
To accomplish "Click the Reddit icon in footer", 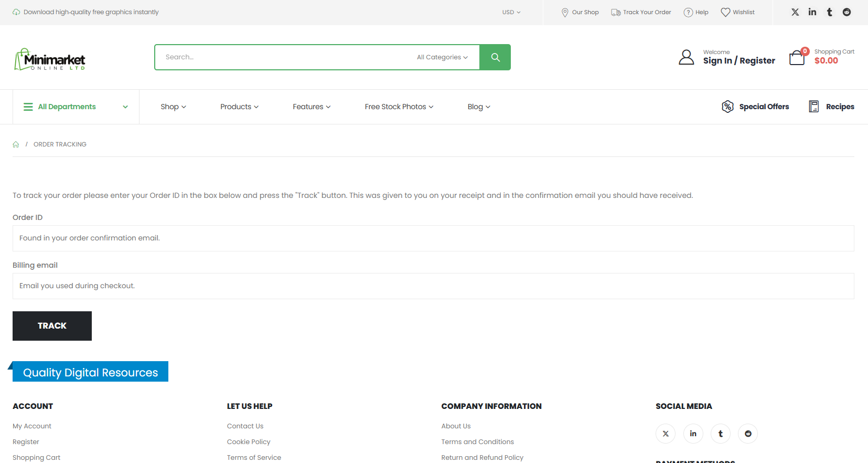I will point(747,434).
